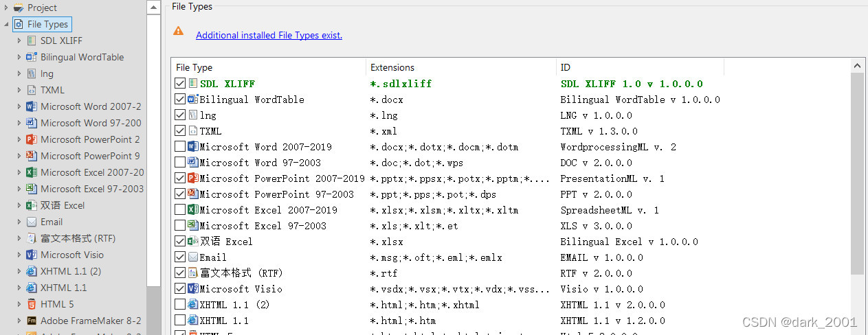Select the XHTML 1.1 row in the table
The image size is (868, 335).
(511, 321)
